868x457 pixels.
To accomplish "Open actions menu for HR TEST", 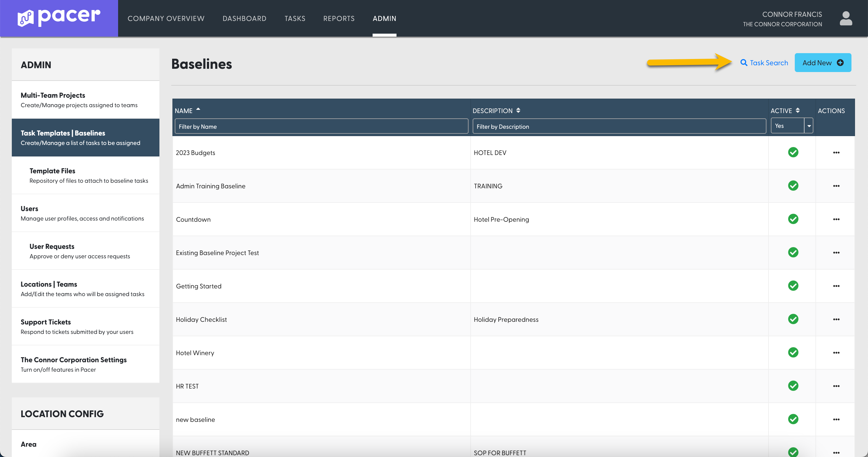I will pyautogui.click(x=836, y=386).
